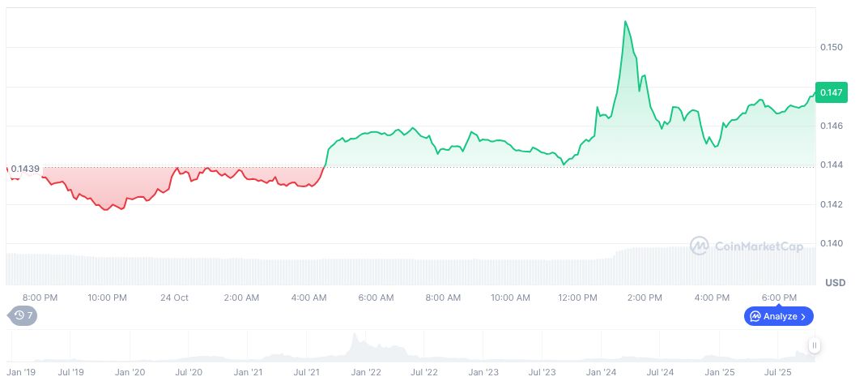Select Jul '25 on the navigator timeline
Screen dimensions: 868x381
[x=778, y=372]
